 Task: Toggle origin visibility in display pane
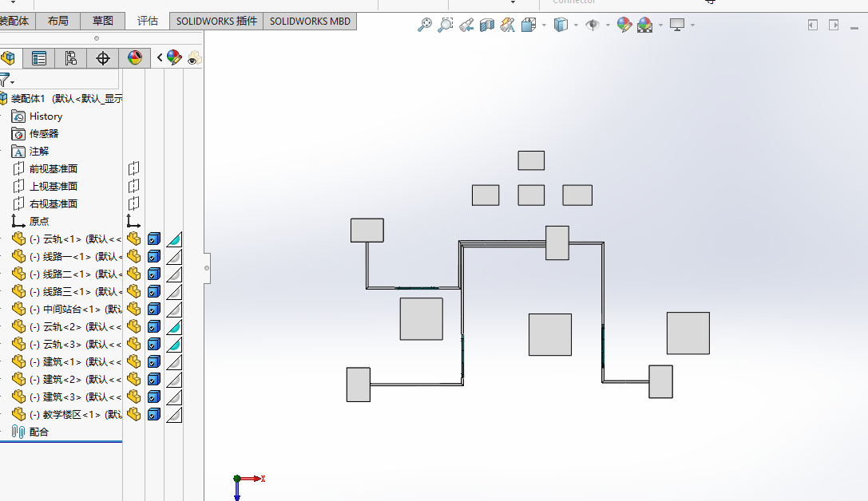click(133, 221)
